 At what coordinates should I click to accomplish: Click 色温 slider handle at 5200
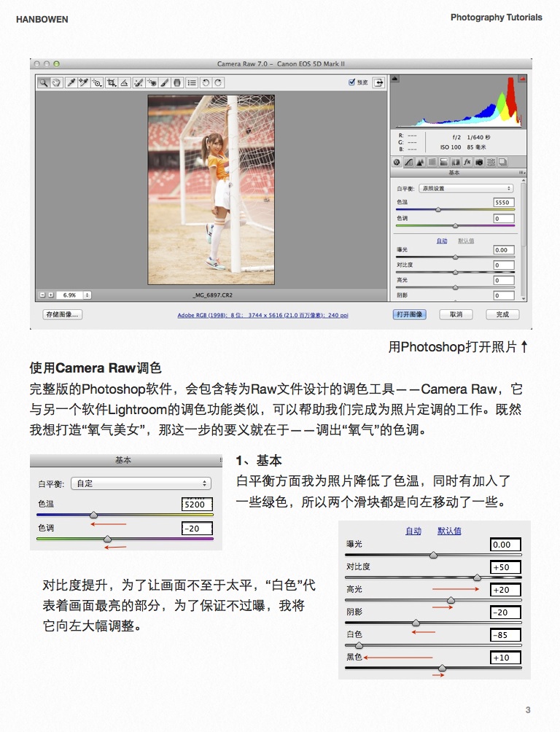[x=94, y=515]
